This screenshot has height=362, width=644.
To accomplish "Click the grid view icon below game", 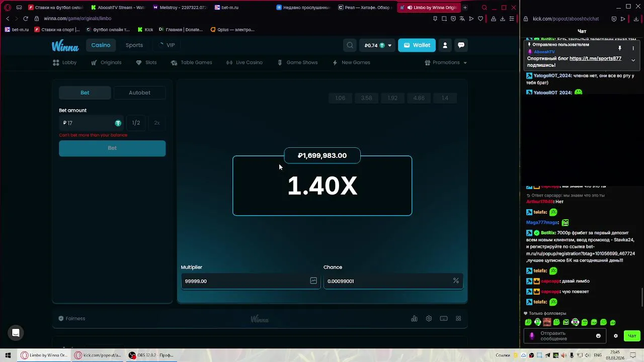I will (458, 318).
